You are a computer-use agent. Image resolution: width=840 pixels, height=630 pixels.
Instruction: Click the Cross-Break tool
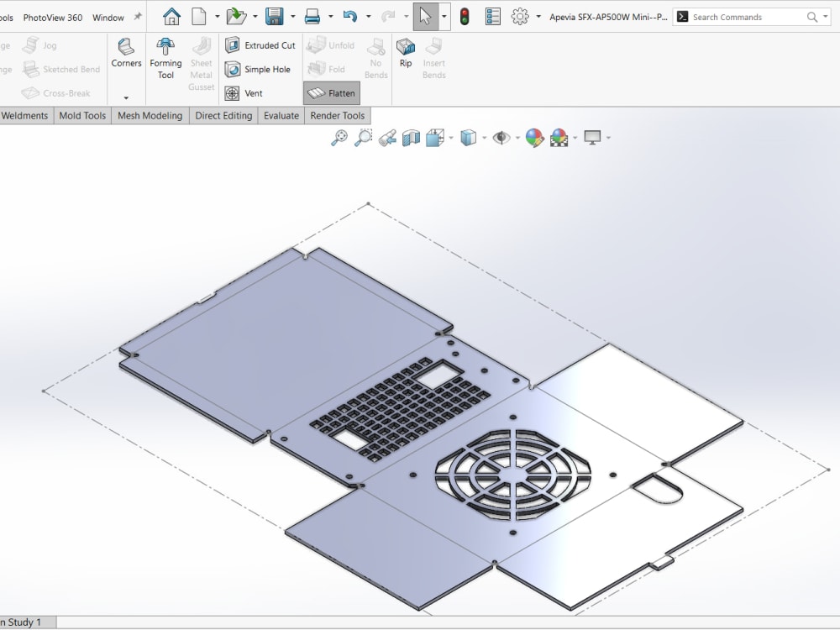55,93
